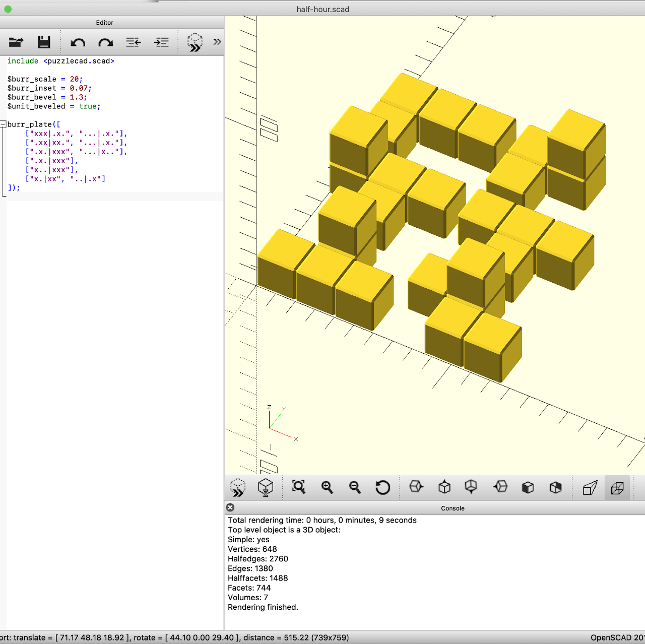This screenshot has width=645, height=644.
Task: Undo the last edit in the editor
Action: click(78, 42)
